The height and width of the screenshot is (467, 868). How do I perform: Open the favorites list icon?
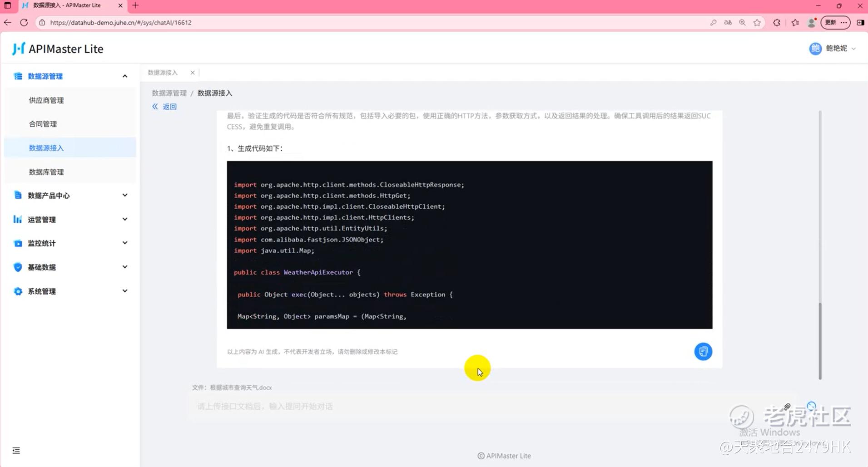click(795, 22)
